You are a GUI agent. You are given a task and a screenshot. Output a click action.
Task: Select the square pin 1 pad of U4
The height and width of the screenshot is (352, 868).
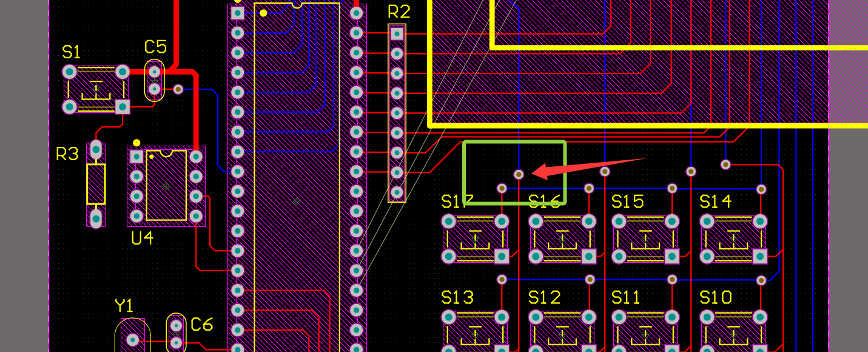pyautogui.click(x=137, y=157)
